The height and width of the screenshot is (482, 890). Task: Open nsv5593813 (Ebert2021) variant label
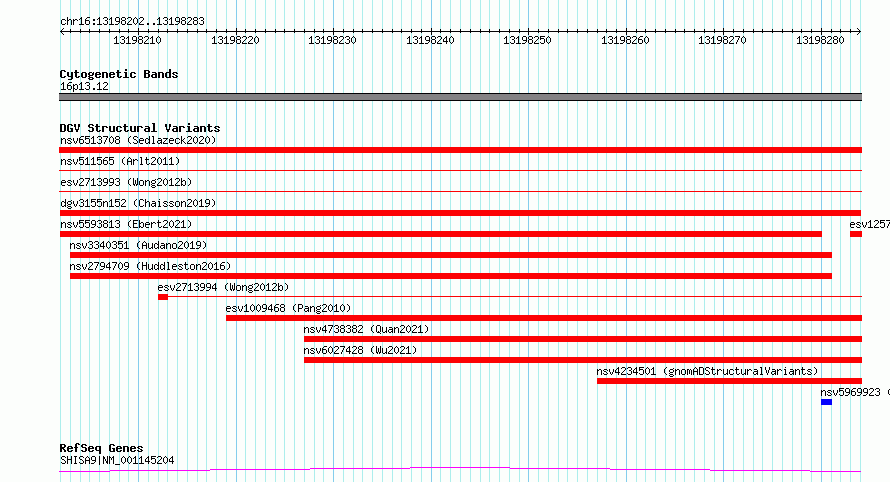pos(126,224)
